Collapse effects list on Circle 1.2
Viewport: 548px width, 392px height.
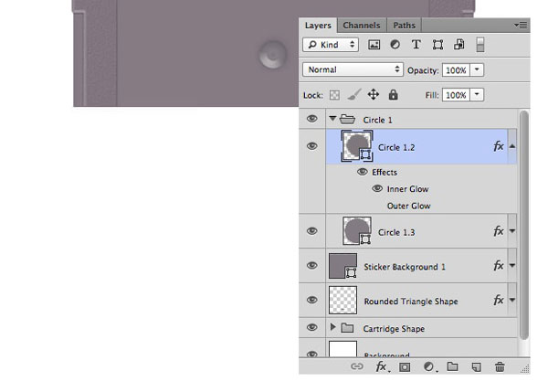point(512,146)
